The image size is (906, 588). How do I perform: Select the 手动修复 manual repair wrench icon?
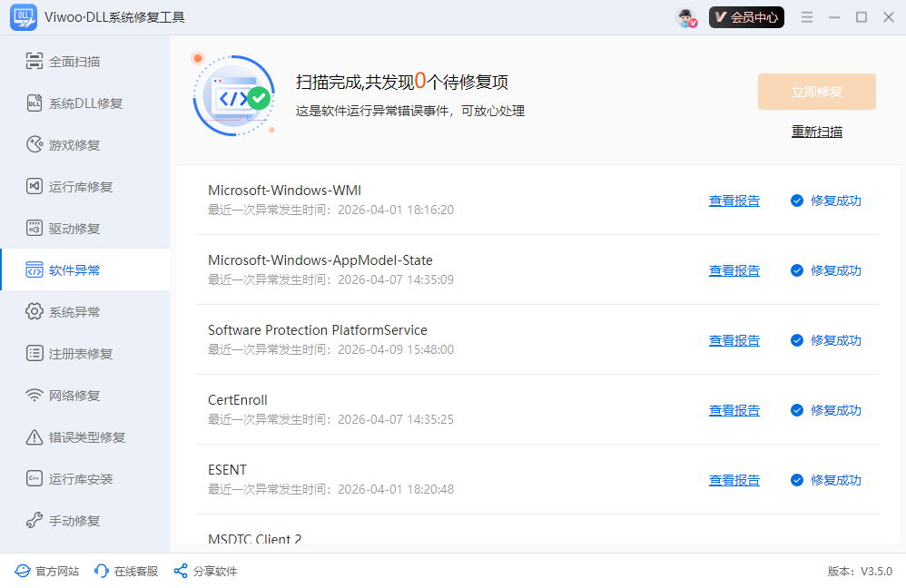tap(34, 520)
